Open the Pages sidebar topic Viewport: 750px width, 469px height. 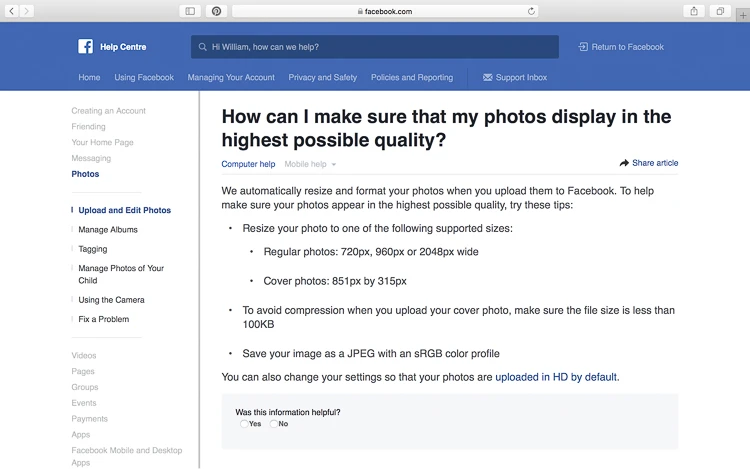click(83, 371)
